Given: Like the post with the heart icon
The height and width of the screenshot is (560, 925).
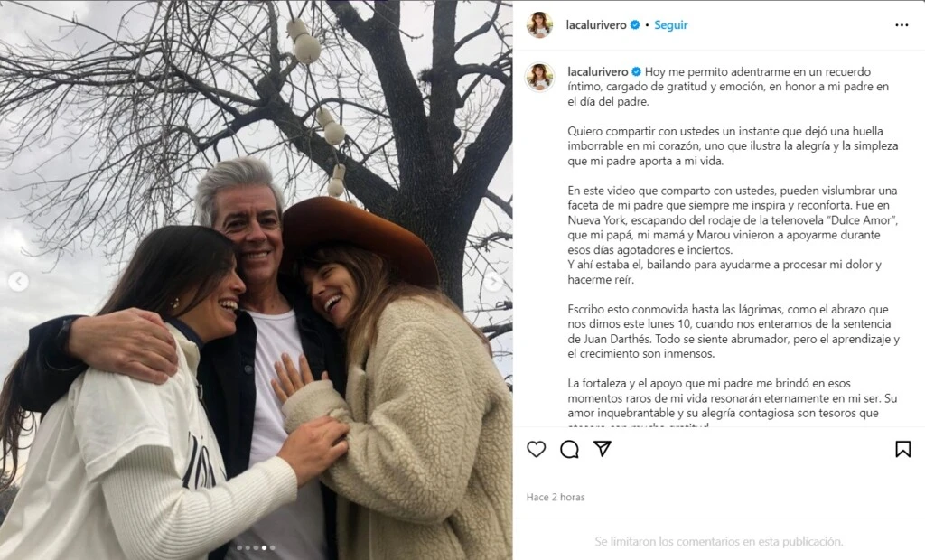Looking at the screenshot, I should coord(536,449).
